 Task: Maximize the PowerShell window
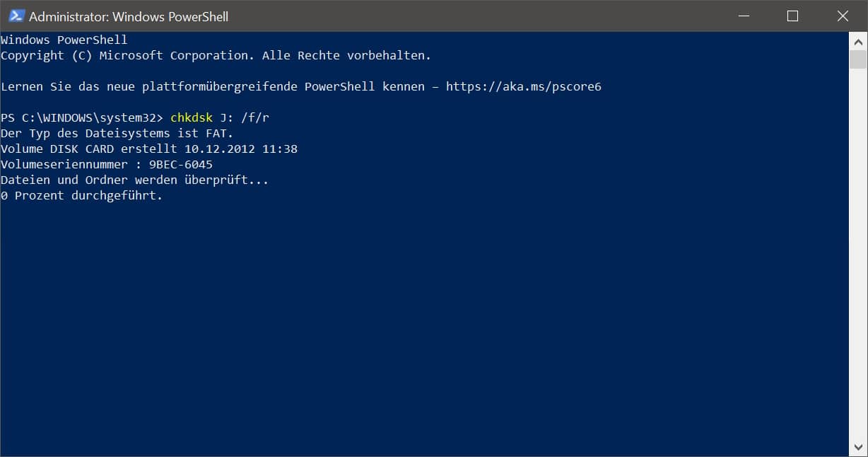[792, 16]
